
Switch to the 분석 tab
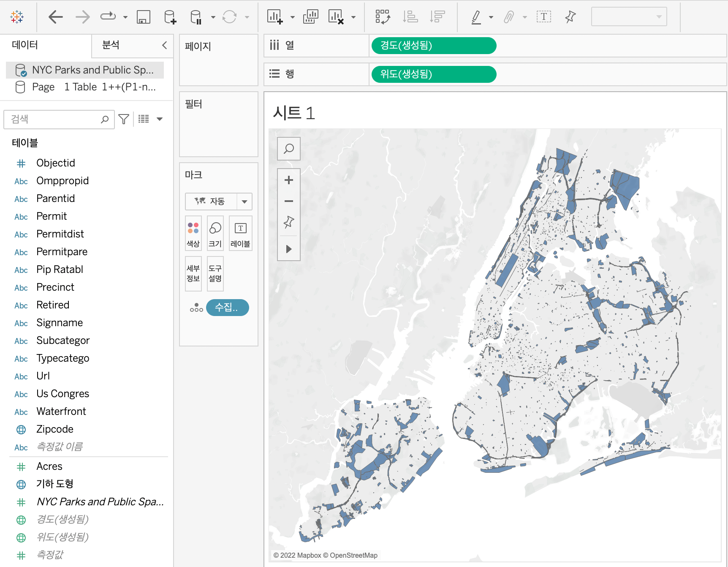pos(111,45)
